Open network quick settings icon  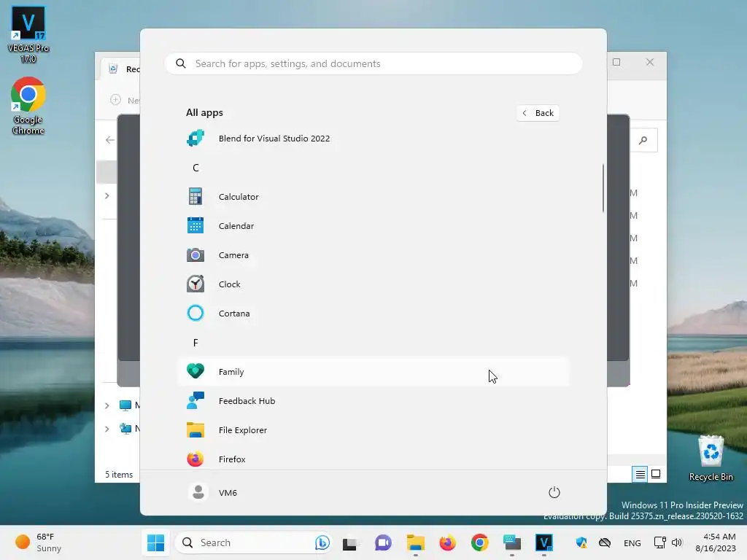tap(659, 542)
